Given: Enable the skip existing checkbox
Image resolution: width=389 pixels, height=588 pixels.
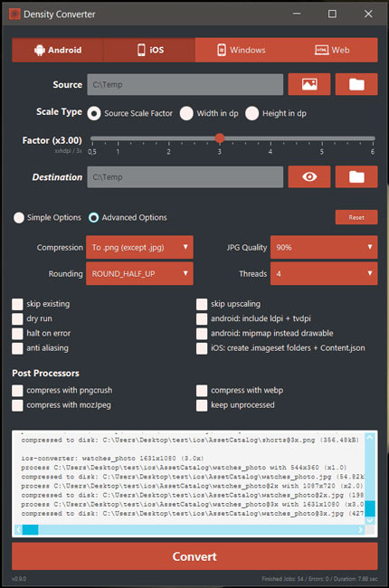Looking at the screenshot, I should tap(17, 304).
